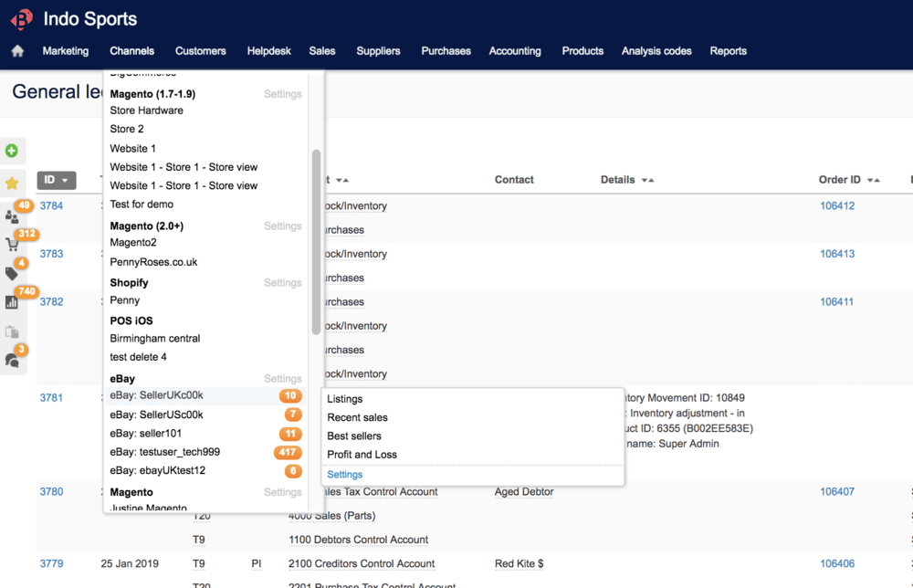Choose Profit and Loss in submenu
The image size is (913, 588).
pyautogui.click(x=362, y=455)
